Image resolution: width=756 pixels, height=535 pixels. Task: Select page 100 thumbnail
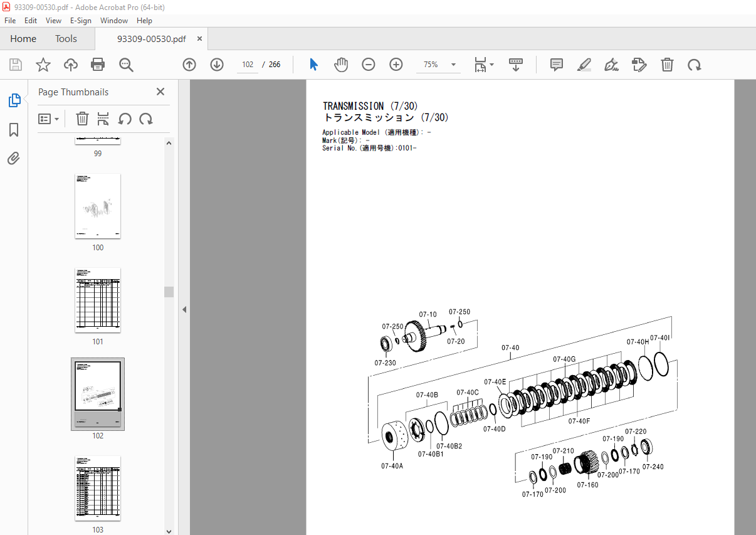click(x=98, y=206)
